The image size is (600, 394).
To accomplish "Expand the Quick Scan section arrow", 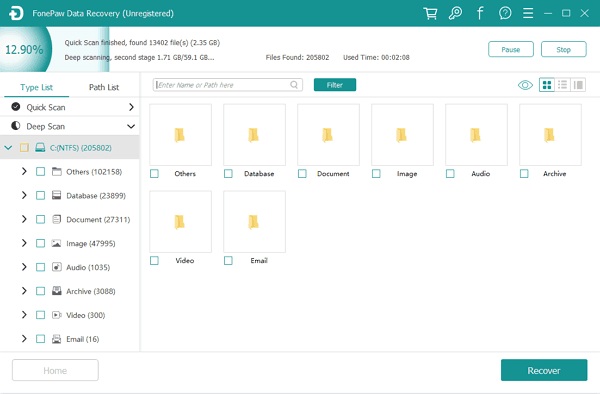I will click(x=131, y=107).
